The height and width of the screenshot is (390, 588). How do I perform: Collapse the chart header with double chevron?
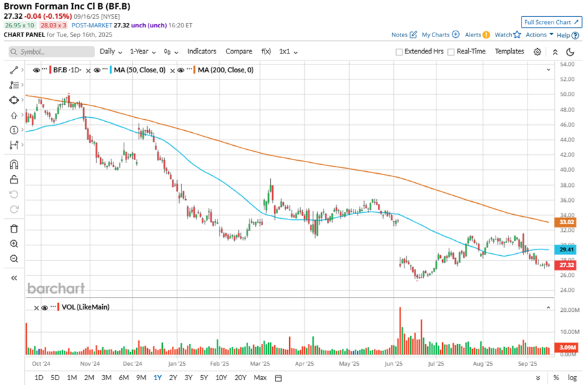point(555,51)
